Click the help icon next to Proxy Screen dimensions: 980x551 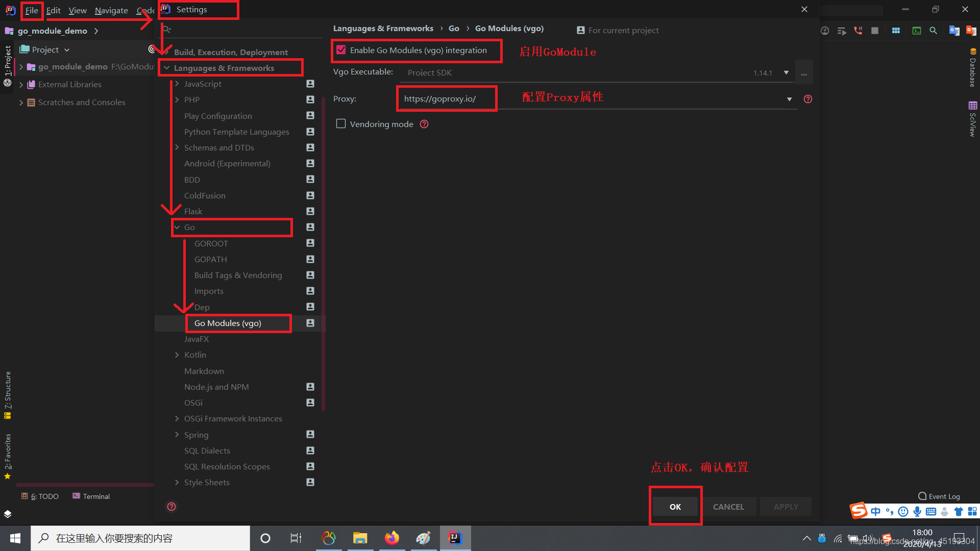807,99
